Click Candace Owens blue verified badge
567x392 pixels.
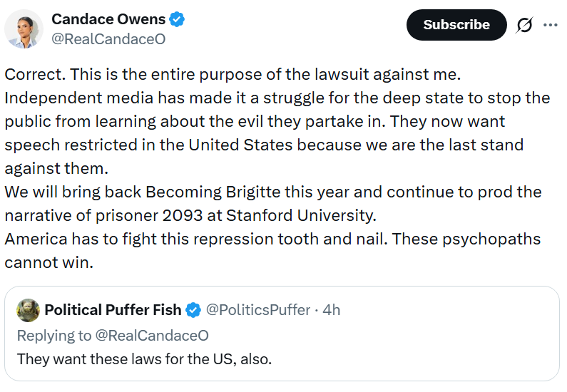177,20
